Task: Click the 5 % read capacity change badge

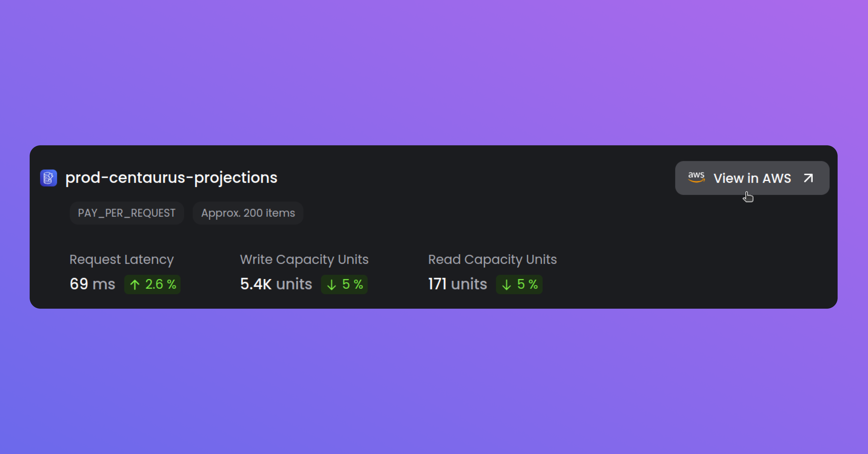Action: coord(519,285)
